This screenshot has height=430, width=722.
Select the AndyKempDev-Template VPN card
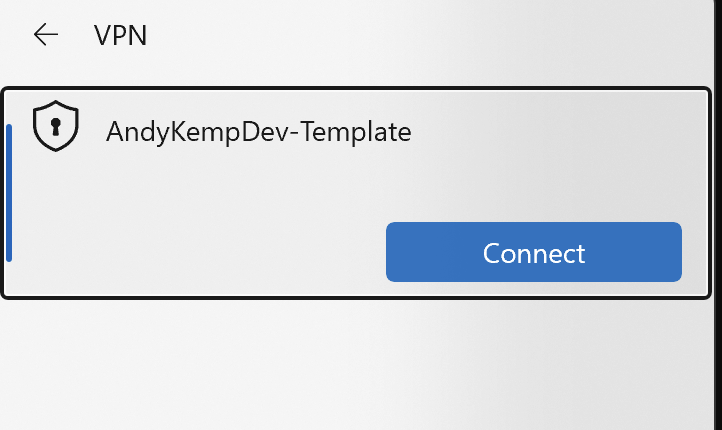point(356,193)
